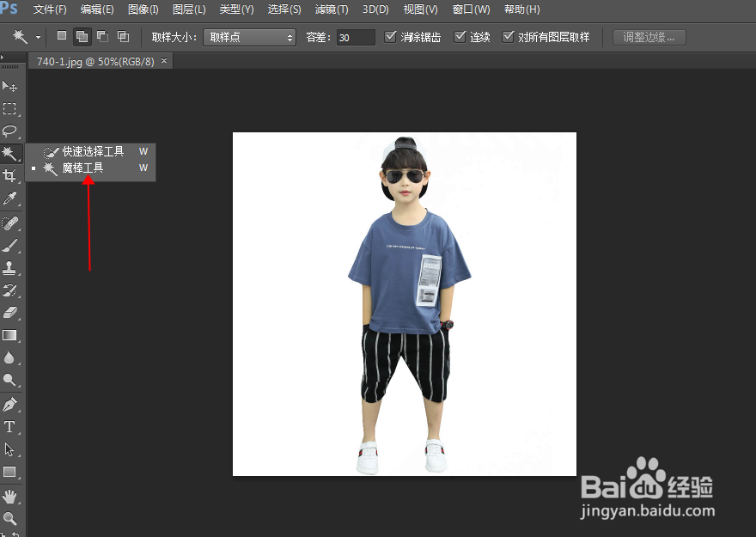Open the 选择(S) menu

284,9
